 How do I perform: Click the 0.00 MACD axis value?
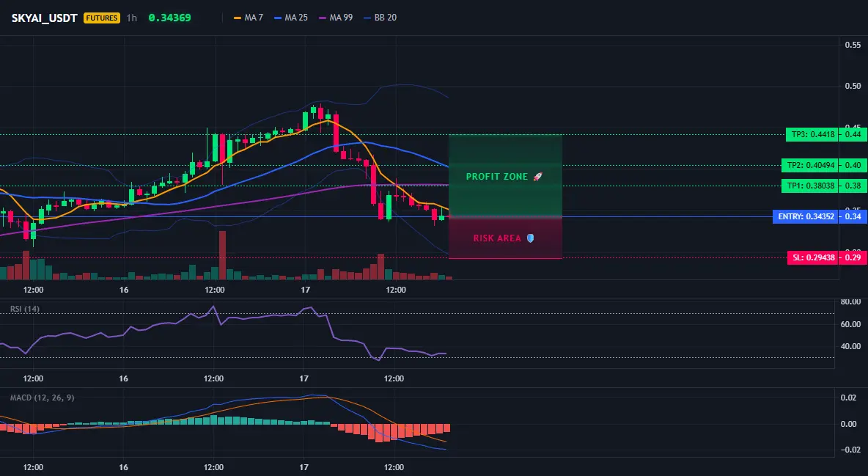tap(849, 424)
